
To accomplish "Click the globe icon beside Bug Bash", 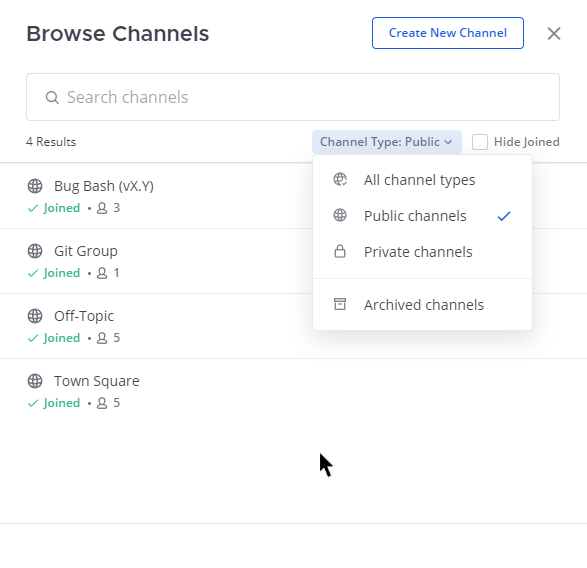I will [x=35, y=186].
